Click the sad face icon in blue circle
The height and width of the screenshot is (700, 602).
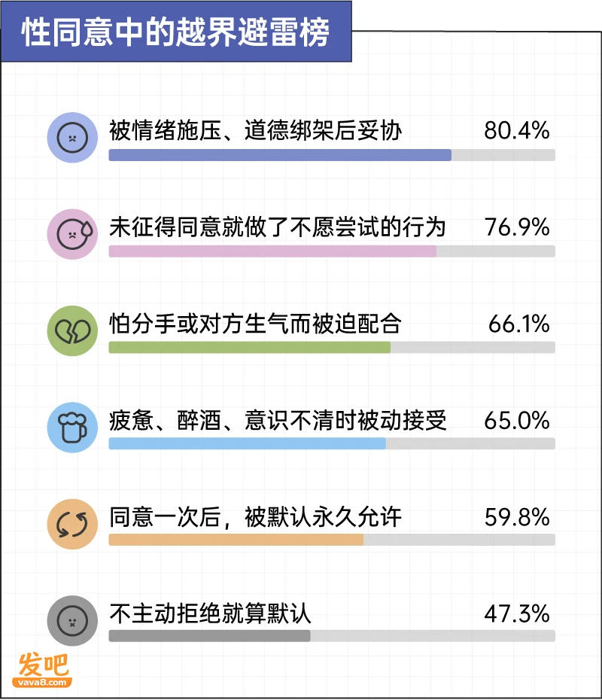pos(72,138)
